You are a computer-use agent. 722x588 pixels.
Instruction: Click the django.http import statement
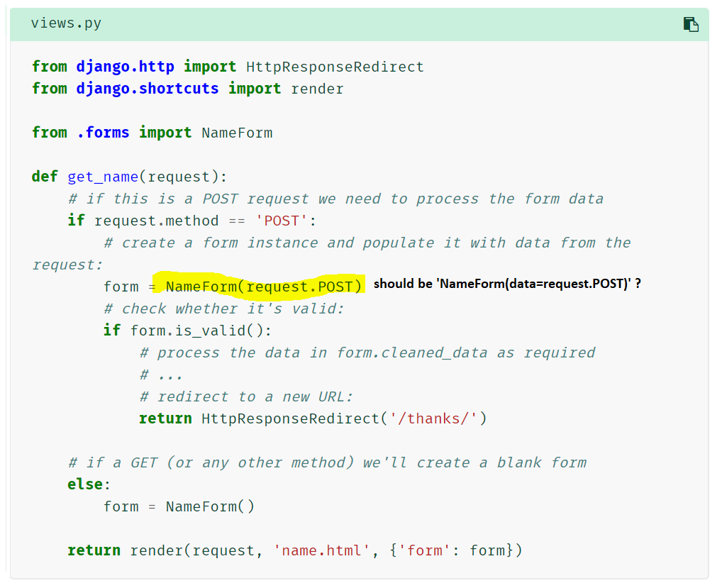tap(227, 66)
